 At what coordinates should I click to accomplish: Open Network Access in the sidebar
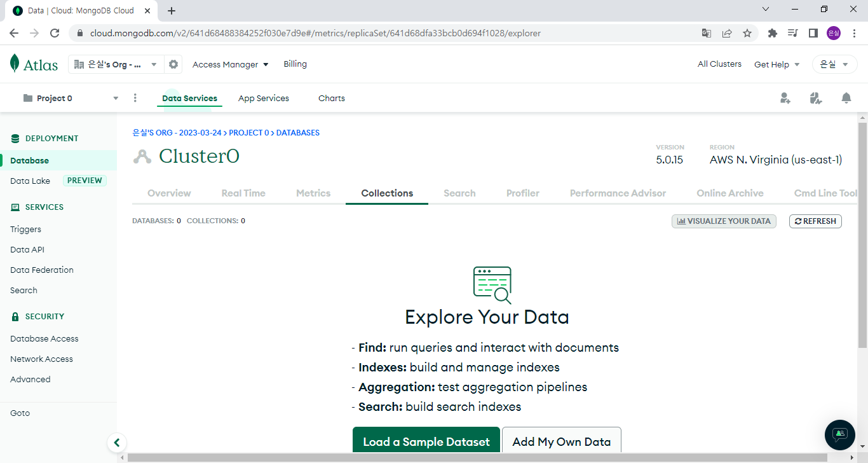(41, 359)
